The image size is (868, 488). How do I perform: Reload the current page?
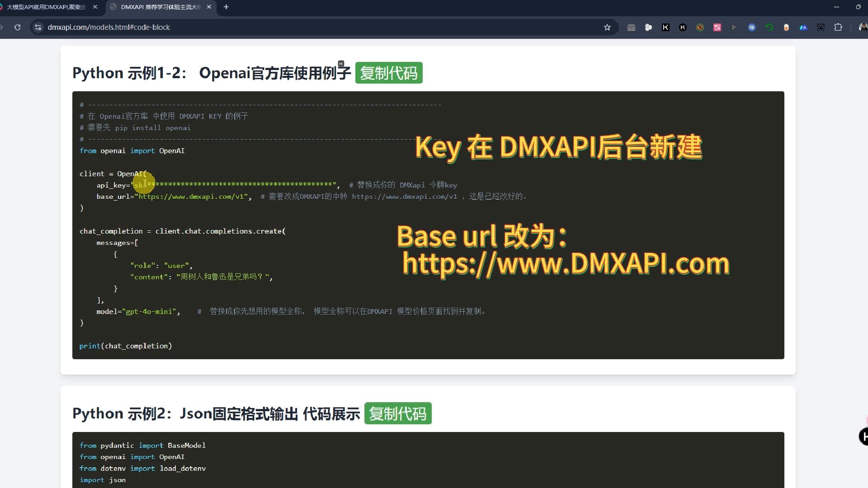(x=18, y=28)
